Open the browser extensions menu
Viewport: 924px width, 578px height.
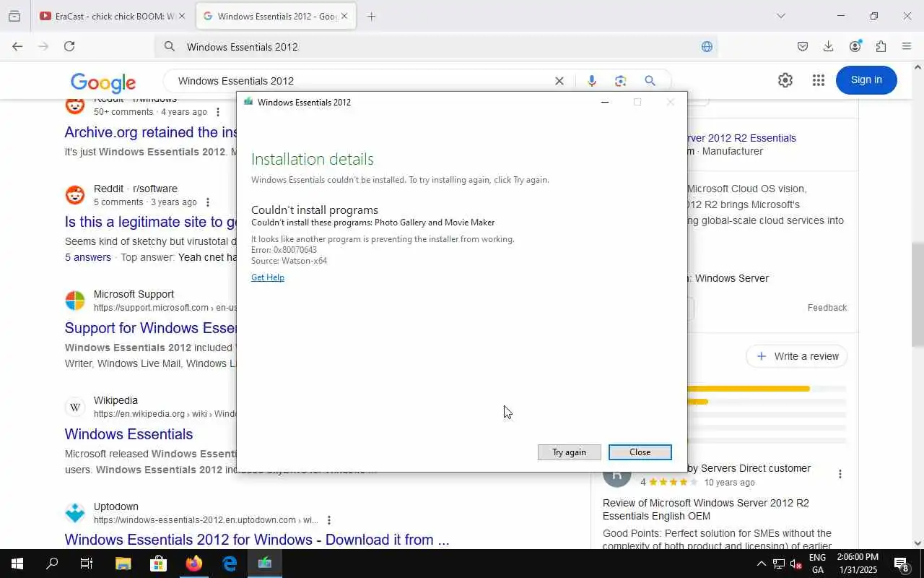(x=881, y=46)
